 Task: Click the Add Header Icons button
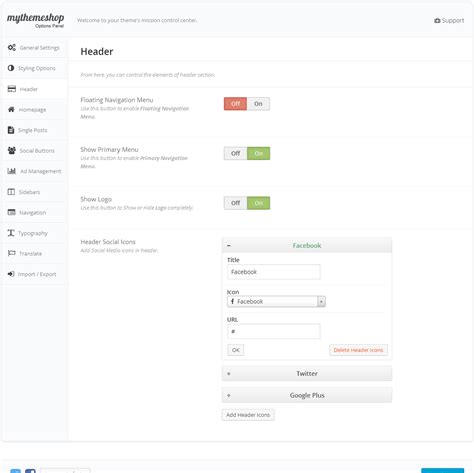click(x=248, y=415)
